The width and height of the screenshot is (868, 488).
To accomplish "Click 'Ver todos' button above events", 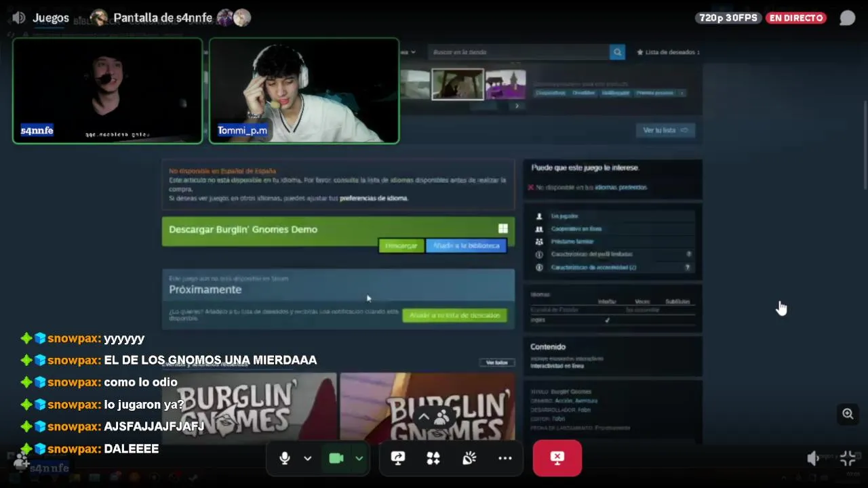I will pos(497,363).
